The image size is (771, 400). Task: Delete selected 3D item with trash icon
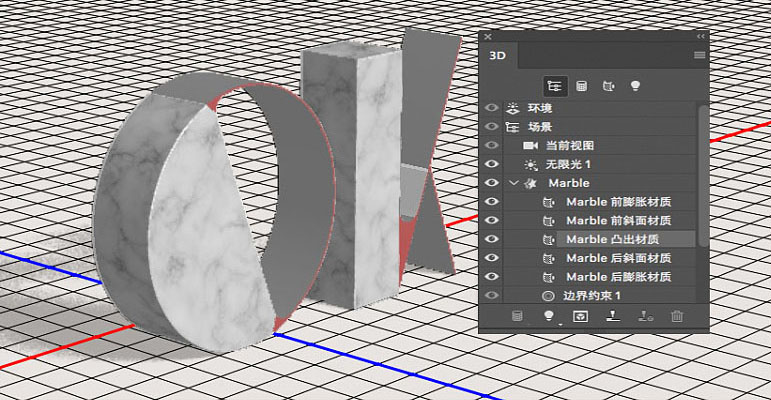677,316
